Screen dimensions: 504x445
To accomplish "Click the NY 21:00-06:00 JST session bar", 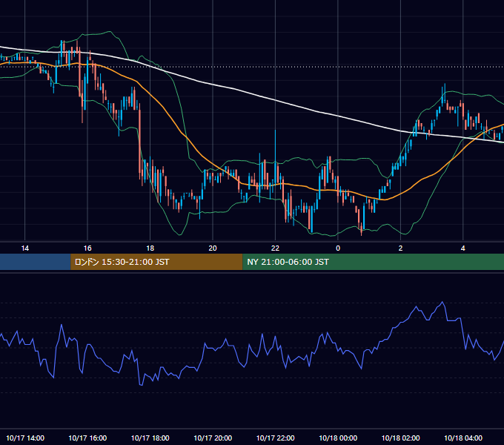I will [x=373, y=262].
